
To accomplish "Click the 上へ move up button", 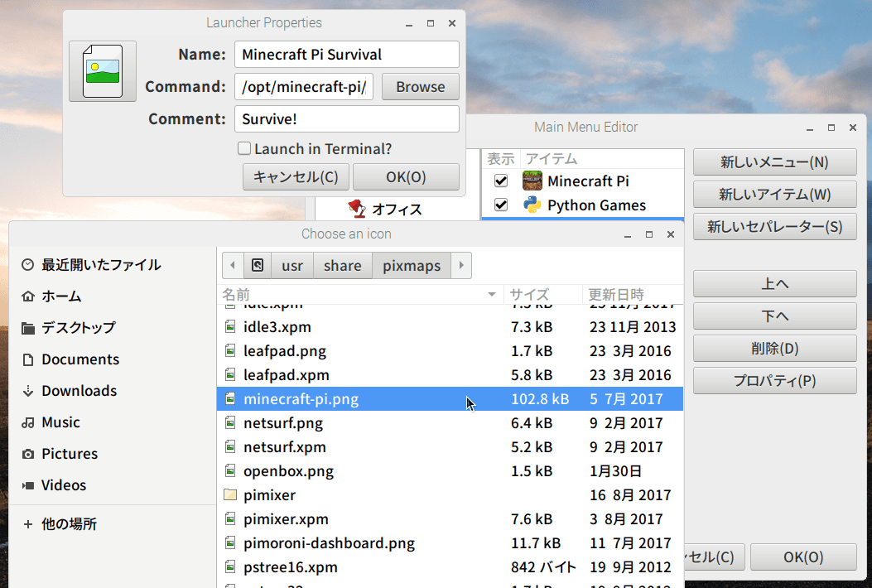I will coord(774,284).
